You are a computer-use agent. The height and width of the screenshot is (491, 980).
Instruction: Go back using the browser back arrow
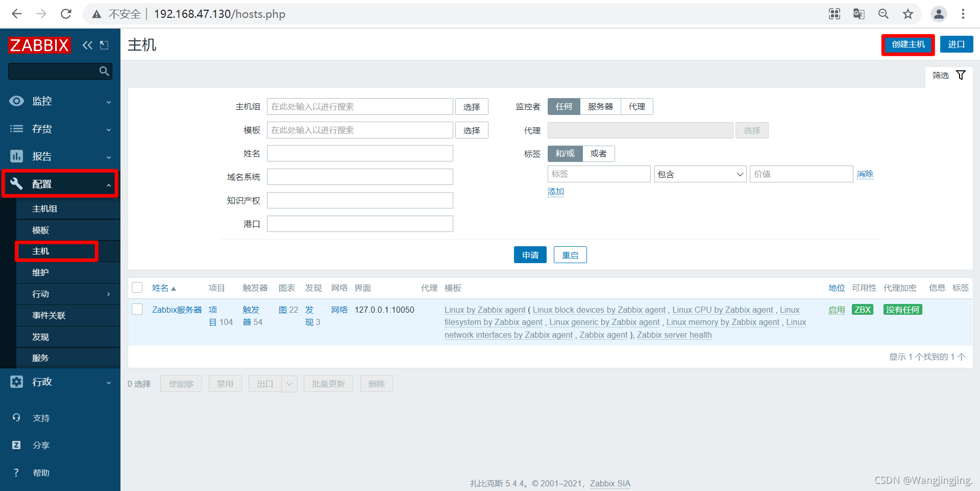(x=17, y=14)
